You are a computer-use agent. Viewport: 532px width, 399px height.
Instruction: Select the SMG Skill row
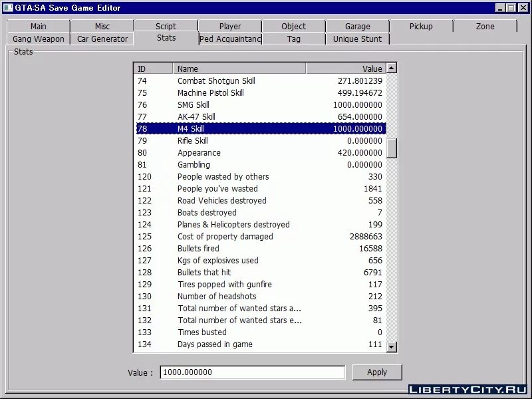click(261, 105)
